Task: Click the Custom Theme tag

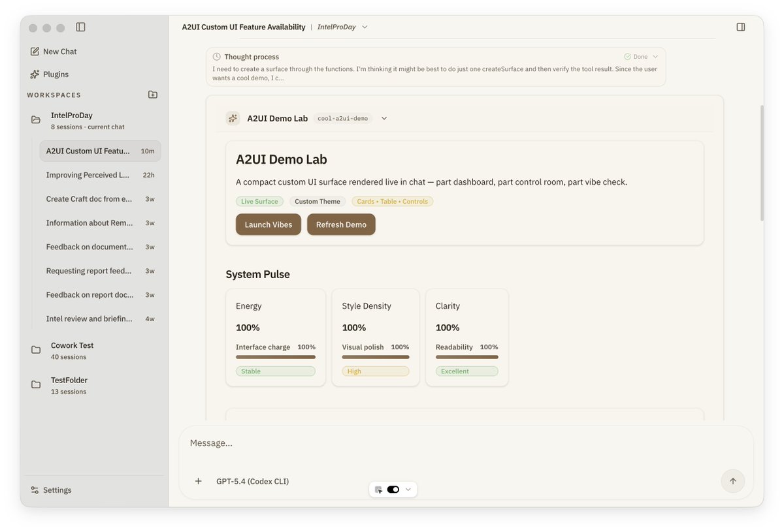Action: 318,201
